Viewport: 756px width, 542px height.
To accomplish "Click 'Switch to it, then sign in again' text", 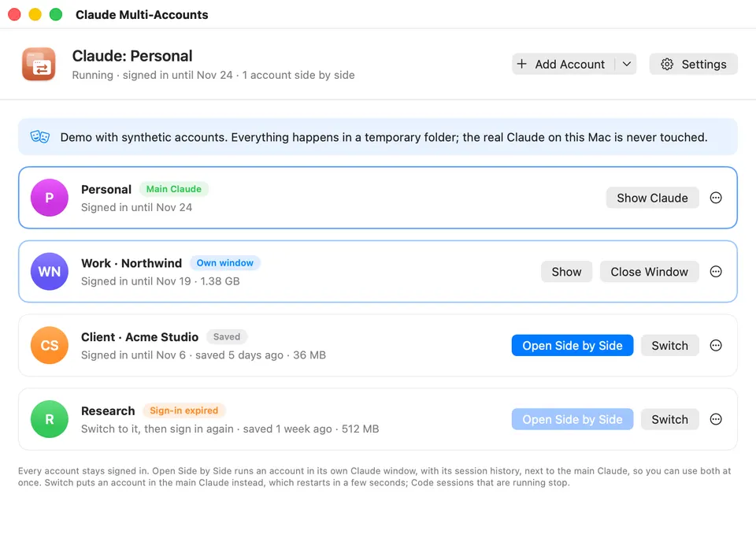I will (x=230, y=429).
